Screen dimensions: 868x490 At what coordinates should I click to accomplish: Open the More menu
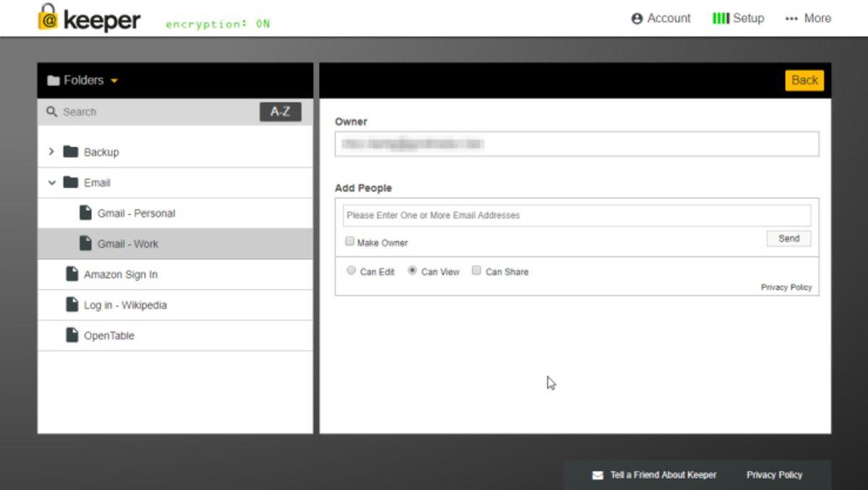[808, 18]
